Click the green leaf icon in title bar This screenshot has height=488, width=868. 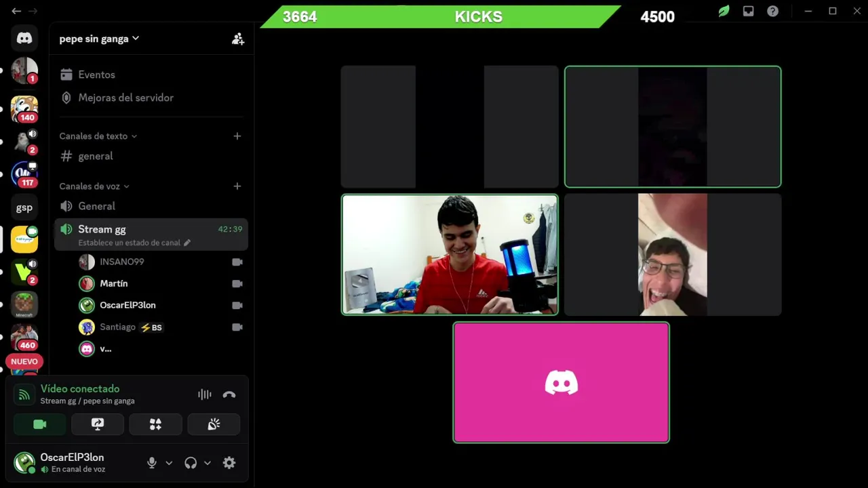724,12
